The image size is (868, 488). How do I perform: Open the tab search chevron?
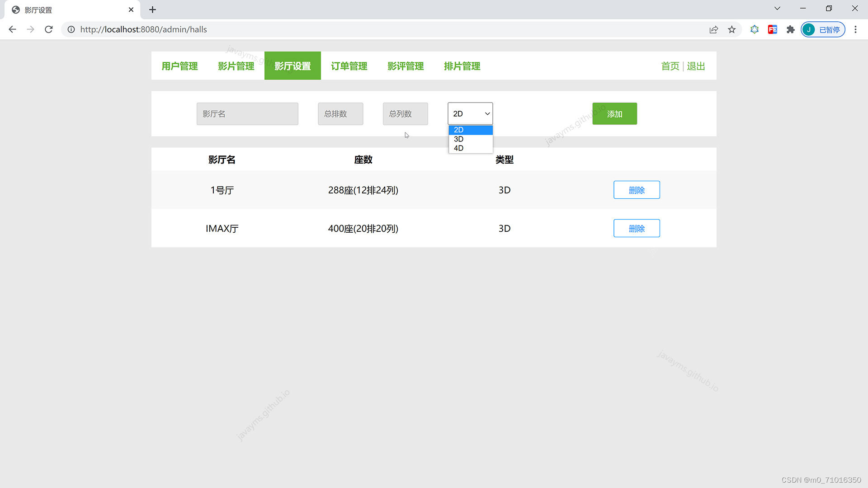tap(777, 8)
